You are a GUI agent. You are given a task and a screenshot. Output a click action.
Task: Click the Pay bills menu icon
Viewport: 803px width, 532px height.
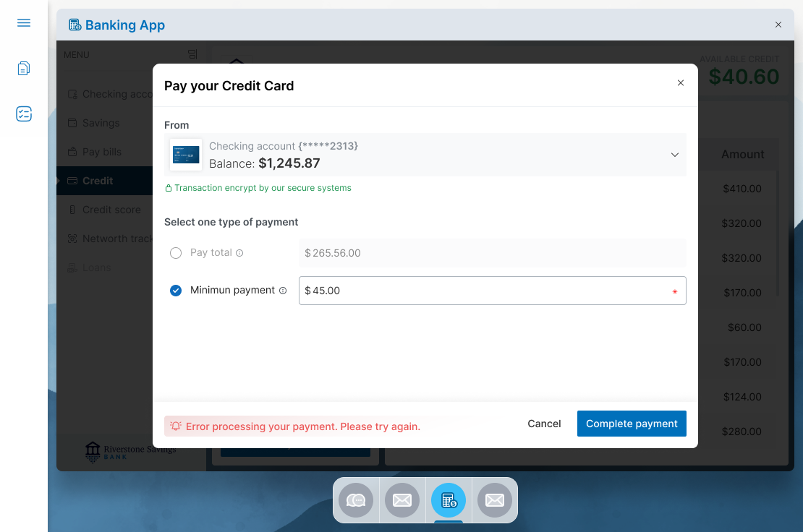(x=72, y=152)
